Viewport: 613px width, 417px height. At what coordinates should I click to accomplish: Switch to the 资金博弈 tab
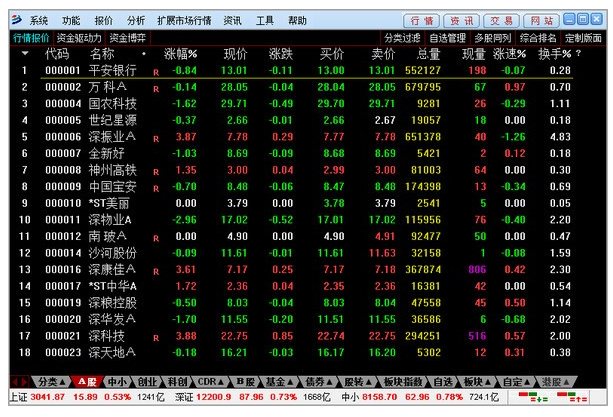click(x=127, y=38)
